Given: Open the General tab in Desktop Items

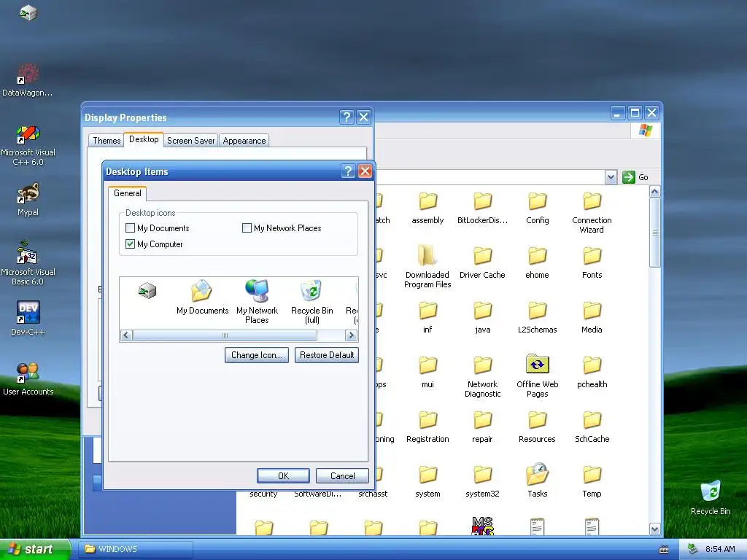Looking at the screenshot, I should [127, 193].
